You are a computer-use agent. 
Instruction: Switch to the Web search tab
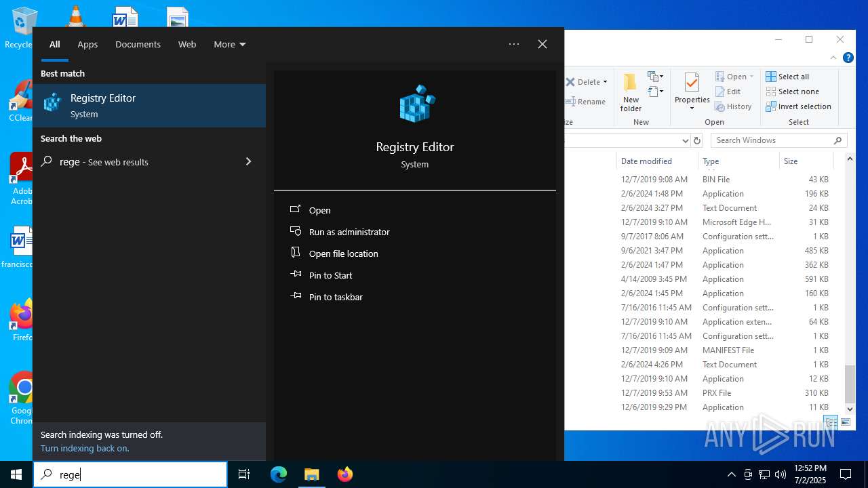(187, 44)
